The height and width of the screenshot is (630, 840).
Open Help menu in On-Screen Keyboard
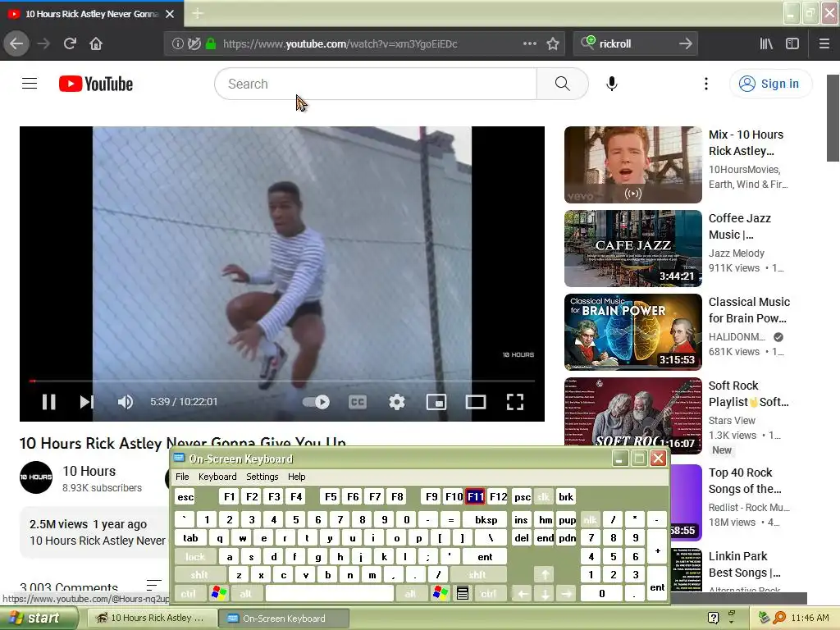coord(296,477)
